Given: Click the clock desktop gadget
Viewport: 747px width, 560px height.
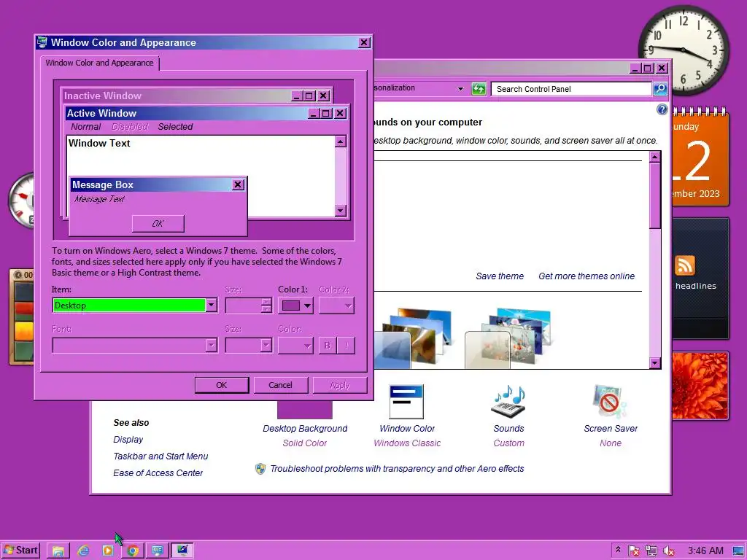Looking at the screenshot, I should pos(684,50).
